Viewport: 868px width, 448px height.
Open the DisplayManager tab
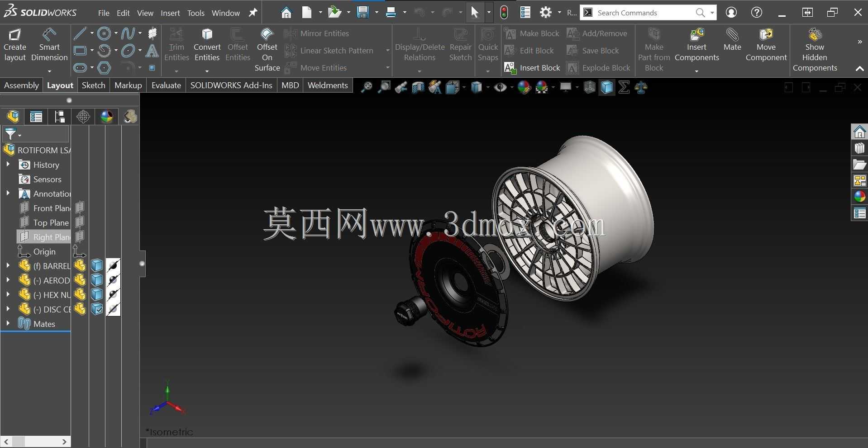pyautogui.click(x=107, y=117)
